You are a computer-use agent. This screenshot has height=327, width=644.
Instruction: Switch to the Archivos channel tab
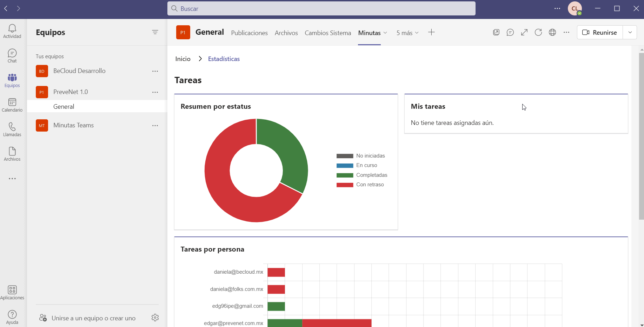[286, 33]
